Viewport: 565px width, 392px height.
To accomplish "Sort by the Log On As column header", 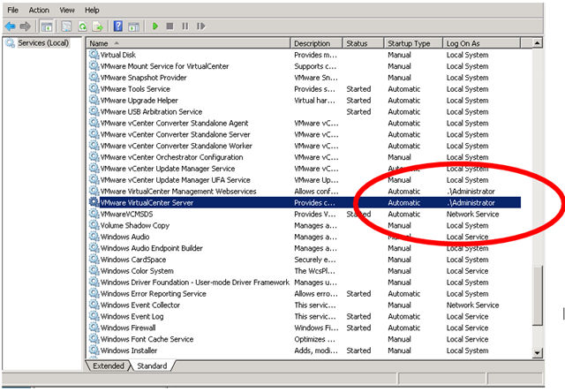I will point(481,43).
